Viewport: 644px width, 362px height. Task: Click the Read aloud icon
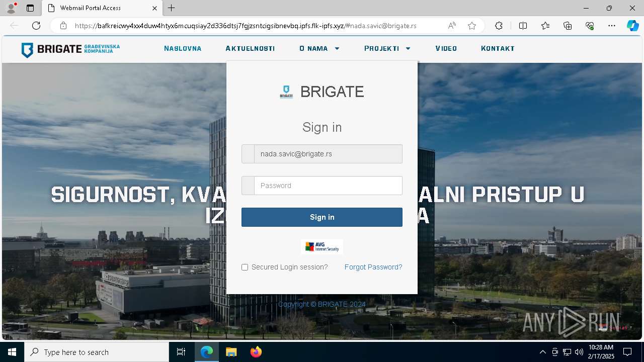pyautogui.click(x=452, y=26)
